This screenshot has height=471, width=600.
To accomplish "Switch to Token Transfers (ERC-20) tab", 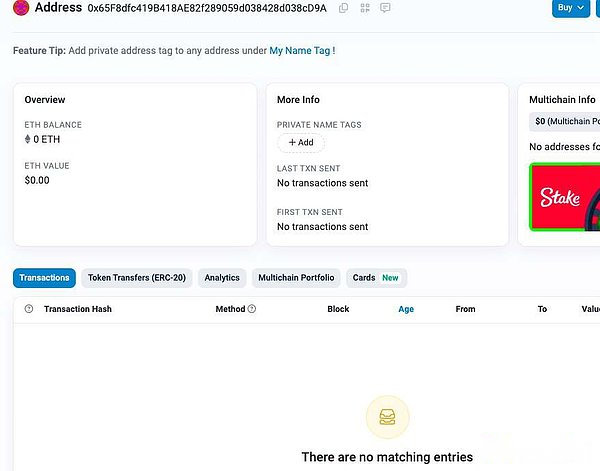I will click(137, 278).
